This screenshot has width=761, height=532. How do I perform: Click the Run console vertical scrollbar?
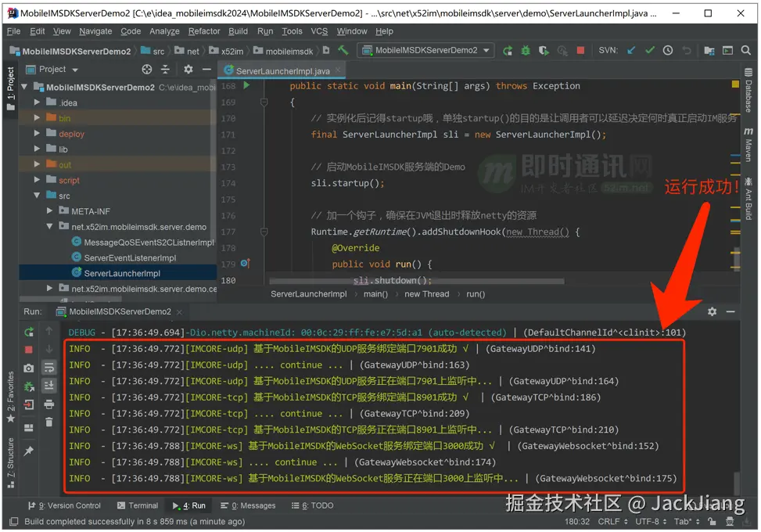pos(736,482)
